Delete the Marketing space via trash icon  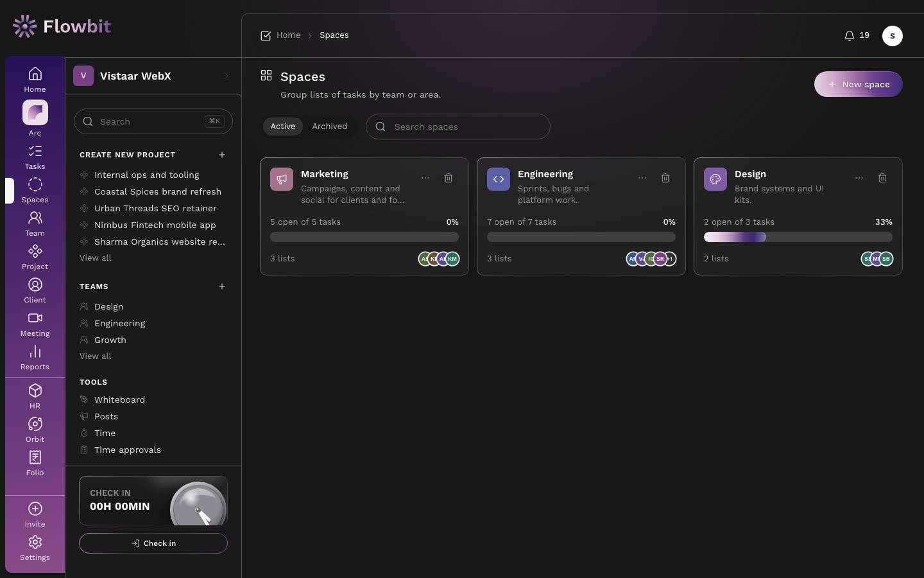[x=449, y=178]
